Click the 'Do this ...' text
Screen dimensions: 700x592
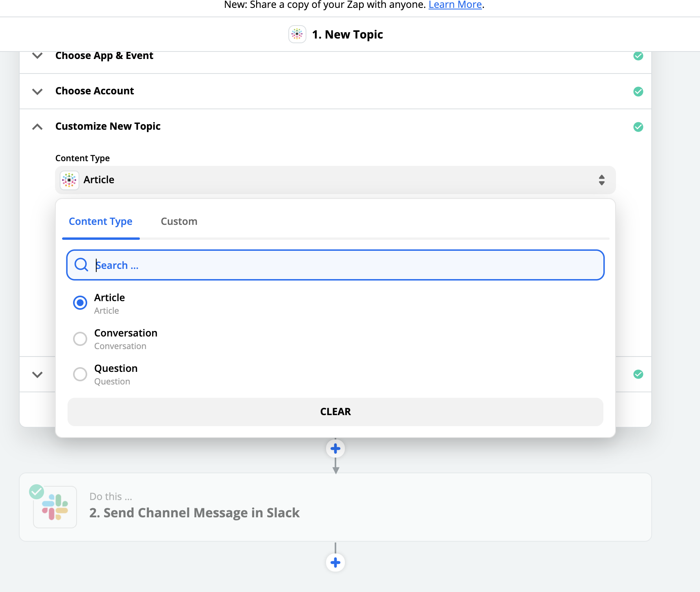pos(111,496)
